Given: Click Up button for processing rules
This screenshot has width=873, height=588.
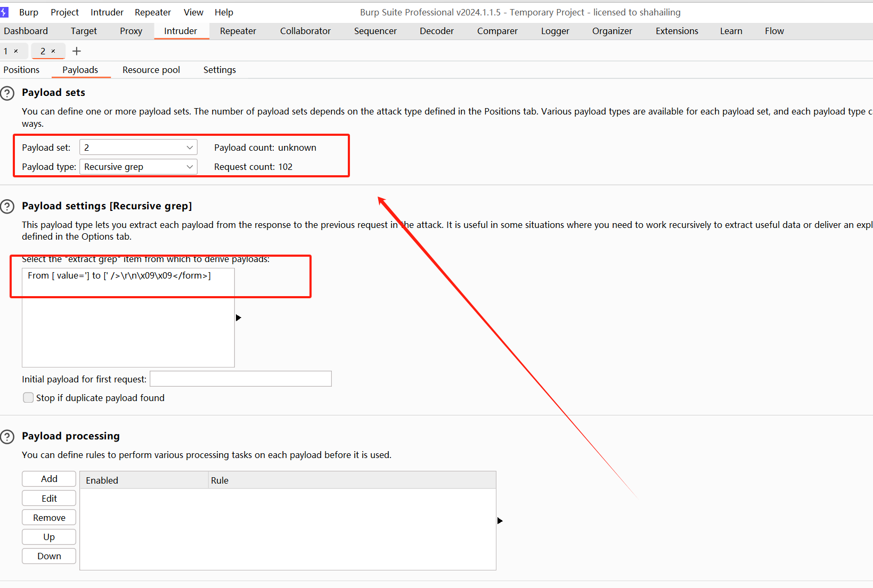Looking at the screenshot, I should coord(49,537).
